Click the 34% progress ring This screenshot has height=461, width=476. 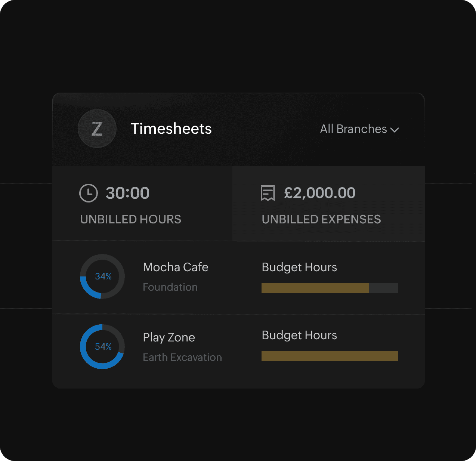pos(102,276)
